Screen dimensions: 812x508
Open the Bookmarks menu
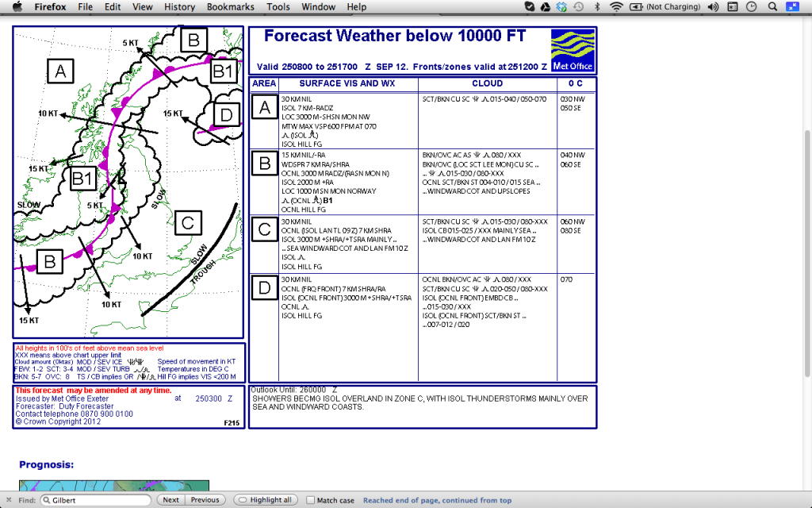[230, 6]
